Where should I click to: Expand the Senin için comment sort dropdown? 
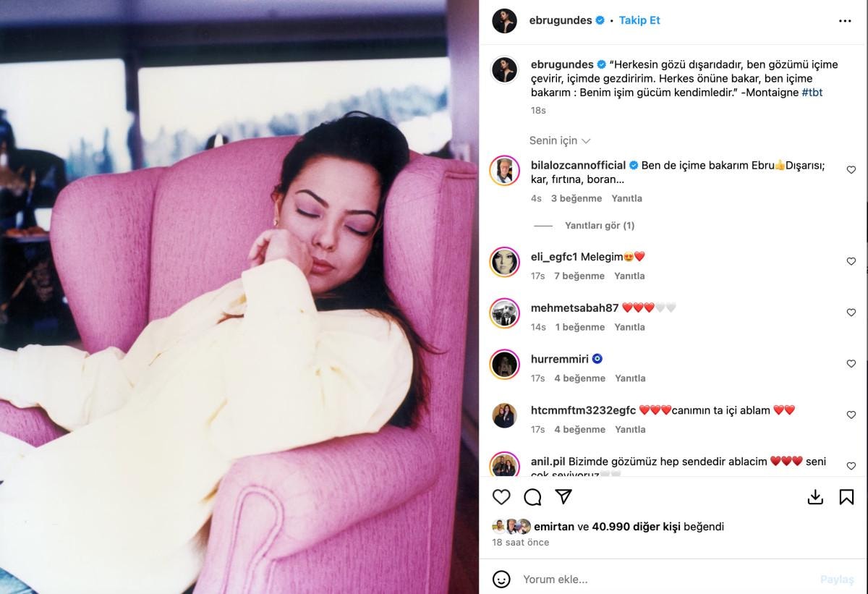(x=560, y=140)
